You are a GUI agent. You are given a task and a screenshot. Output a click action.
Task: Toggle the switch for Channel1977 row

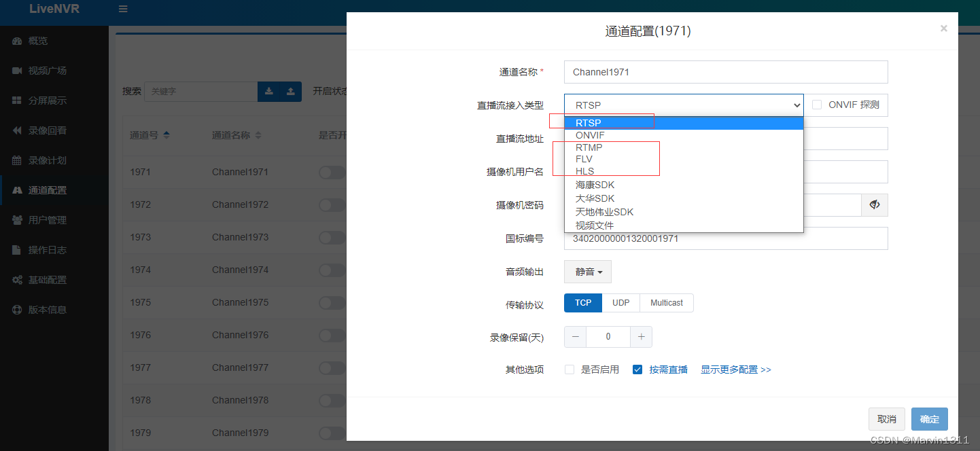point(332,368)
